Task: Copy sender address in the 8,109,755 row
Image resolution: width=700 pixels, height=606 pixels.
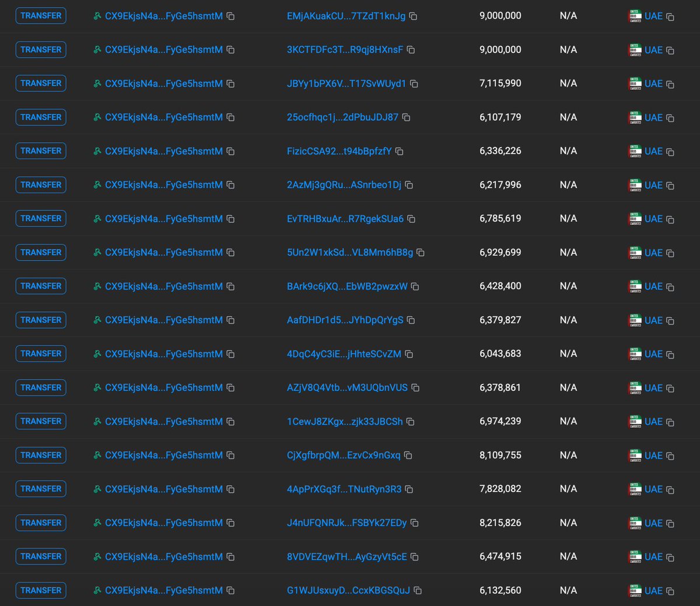Action: (x=230, y=456)
